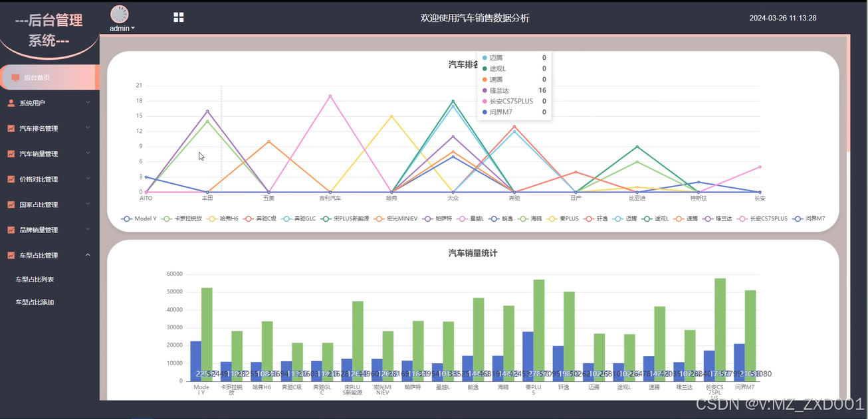Expand the 价格对比管理 menu chevron
The width and height of the screenshot is (868, 419).
tap(88, 179)
